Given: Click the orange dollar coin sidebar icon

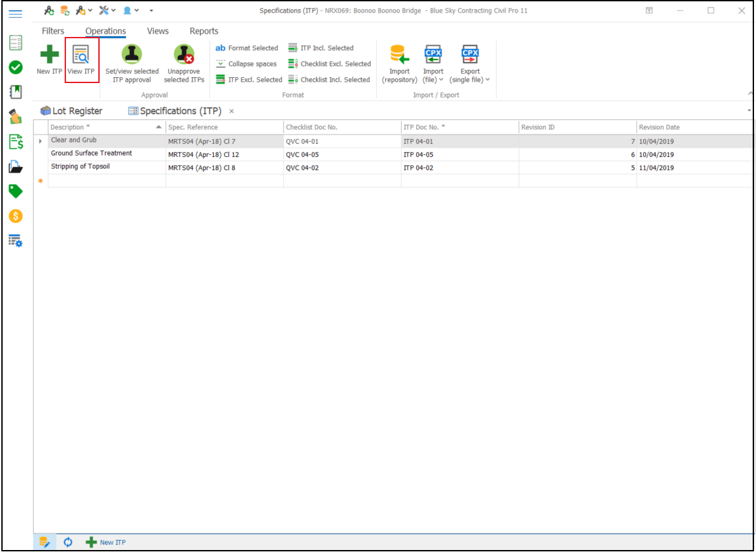Looking at the screenshot, I should tap(16, 216).
